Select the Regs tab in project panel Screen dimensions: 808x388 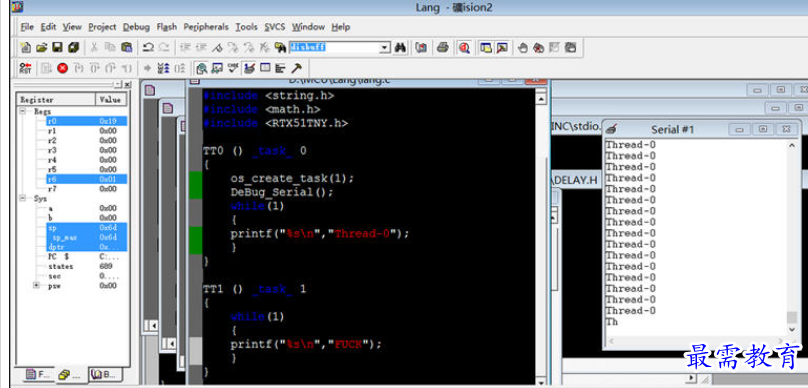tap(71, 375)
